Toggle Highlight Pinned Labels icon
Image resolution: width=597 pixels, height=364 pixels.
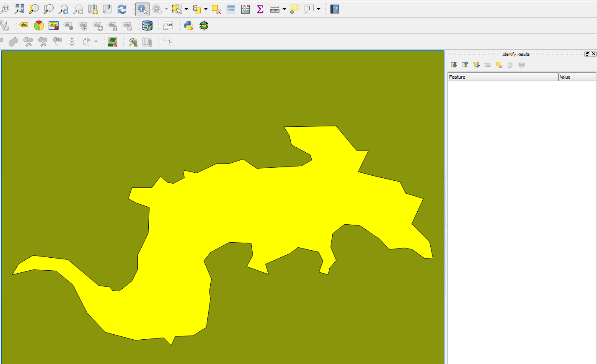54,26
